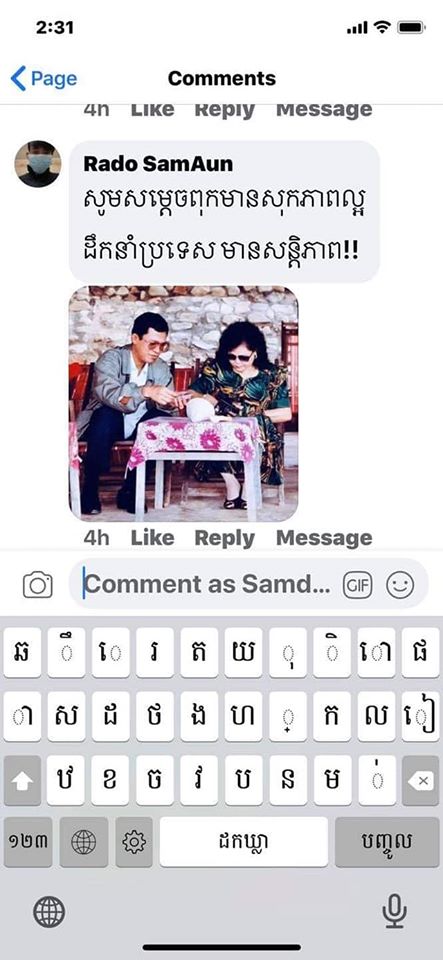Image resolution: width=443 pixels, height=960 pixels.
Task: Tap the globe key next to ១២៣
Action: click(x=84, y=842)
